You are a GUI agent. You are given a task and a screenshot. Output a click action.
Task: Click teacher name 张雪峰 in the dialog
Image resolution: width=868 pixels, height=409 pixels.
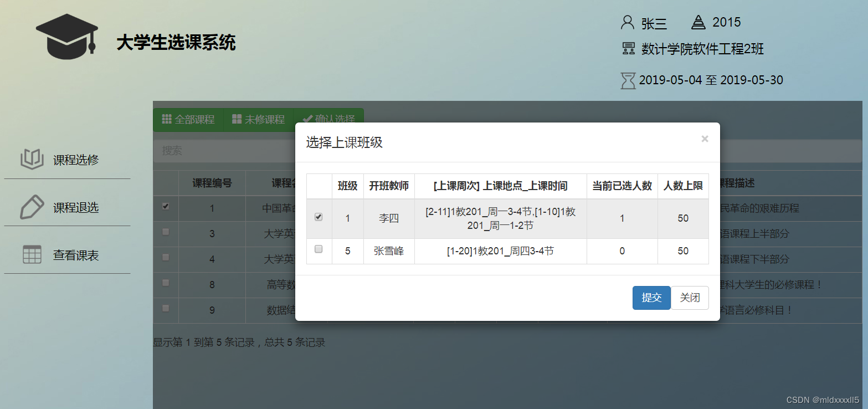389,251
